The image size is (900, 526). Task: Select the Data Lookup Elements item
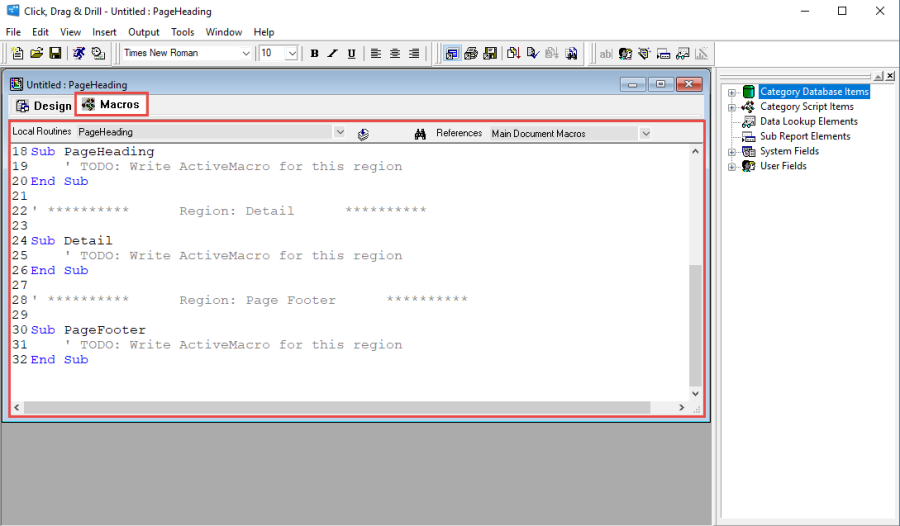[x=808, y=122]
